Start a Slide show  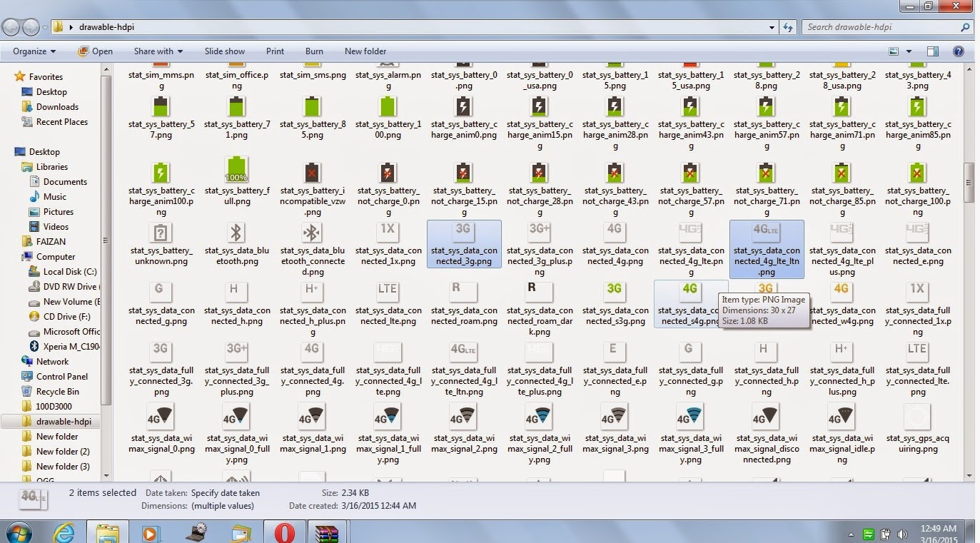[225, 51]
